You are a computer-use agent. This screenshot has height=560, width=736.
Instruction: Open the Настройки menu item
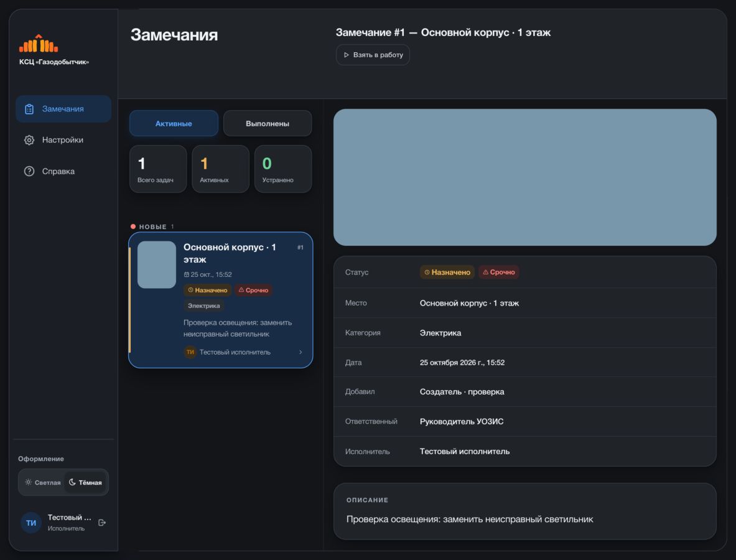pos(63,140)
